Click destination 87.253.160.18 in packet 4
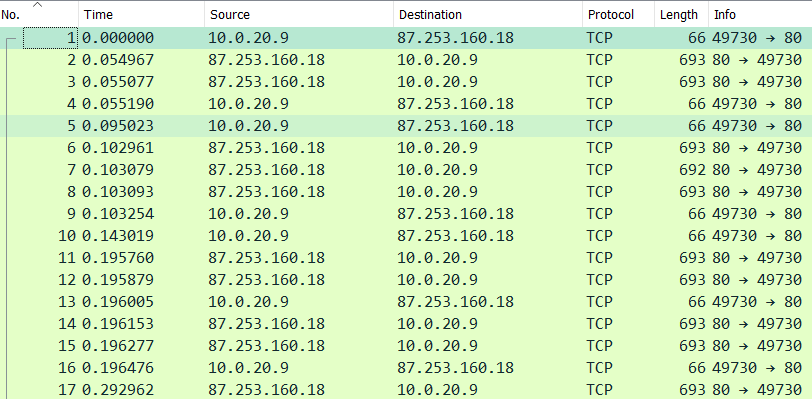 [x=456, y=104]
